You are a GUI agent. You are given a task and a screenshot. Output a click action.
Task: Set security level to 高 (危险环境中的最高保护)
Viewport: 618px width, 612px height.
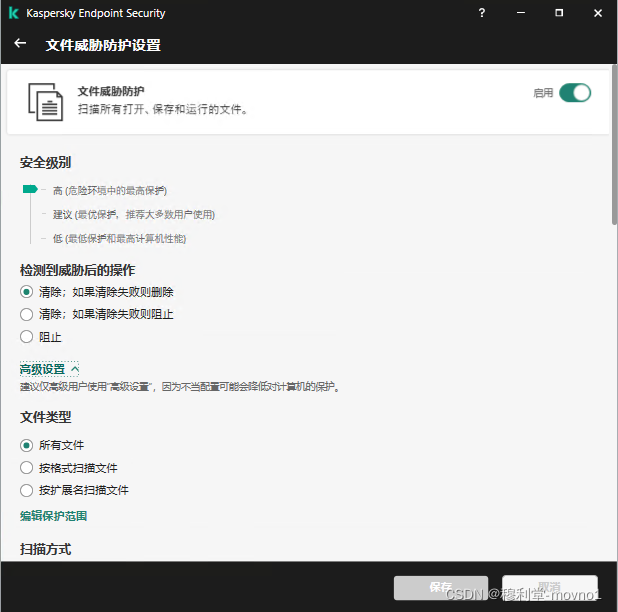[x=110, y=191]
